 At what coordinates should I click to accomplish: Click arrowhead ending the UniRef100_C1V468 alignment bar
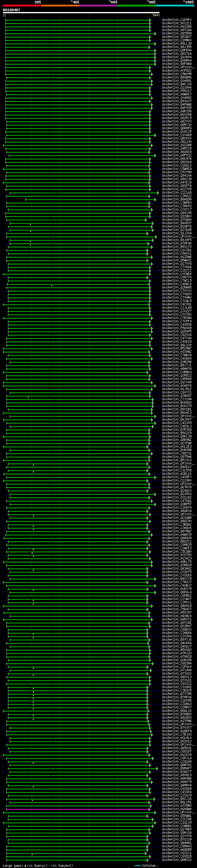click(155, 135)
